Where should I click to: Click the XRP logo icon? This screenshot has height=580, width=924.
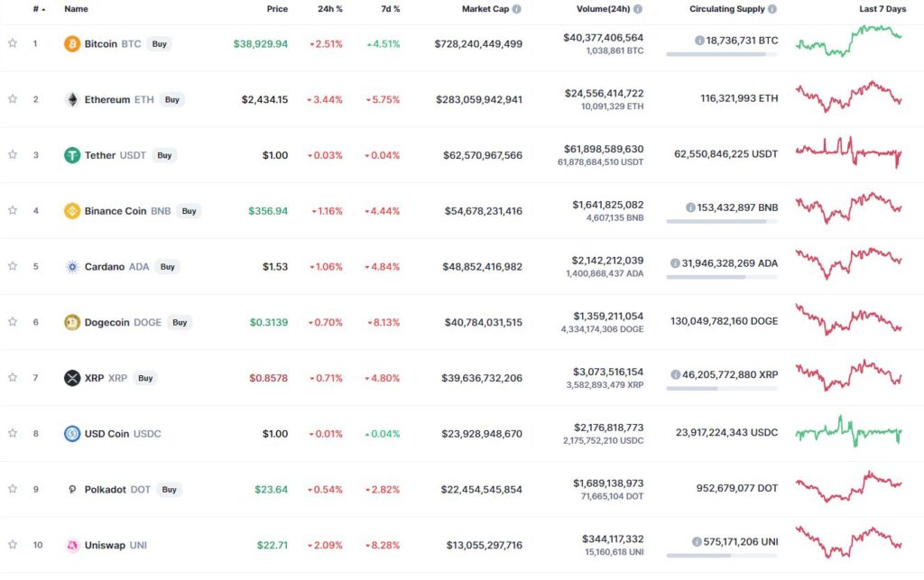point(72,378)
